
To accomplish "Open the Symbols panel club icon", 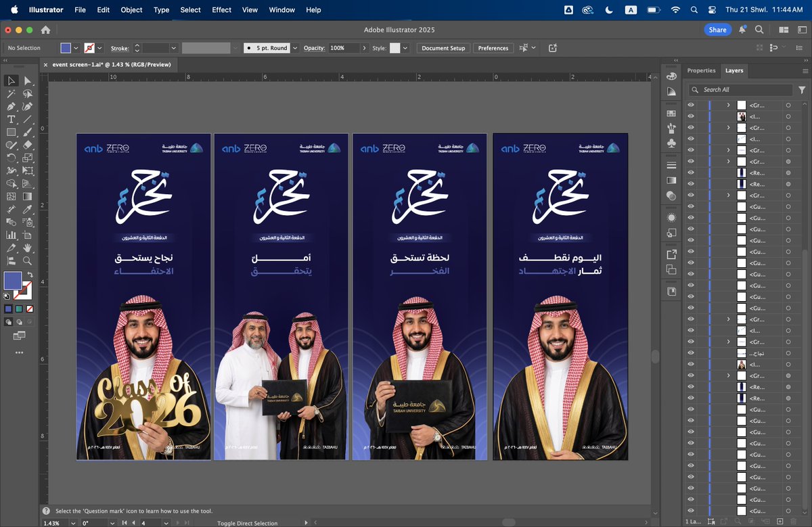I will pyautogui.click(x=671, y=143).
